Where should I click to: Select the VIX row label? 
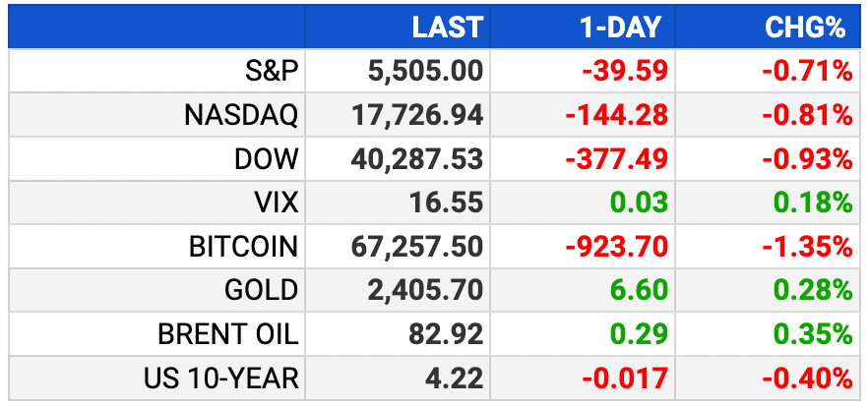click(275, 203)
